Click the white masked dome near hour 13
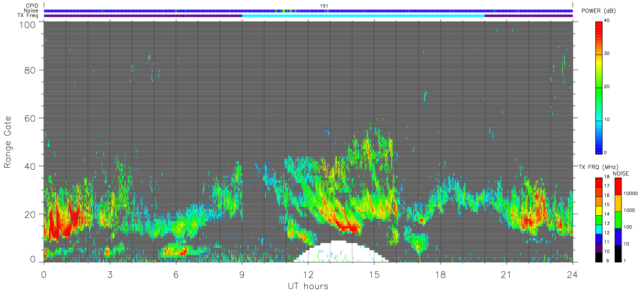This screenshot has width=644, height=297. pos(341,252)
